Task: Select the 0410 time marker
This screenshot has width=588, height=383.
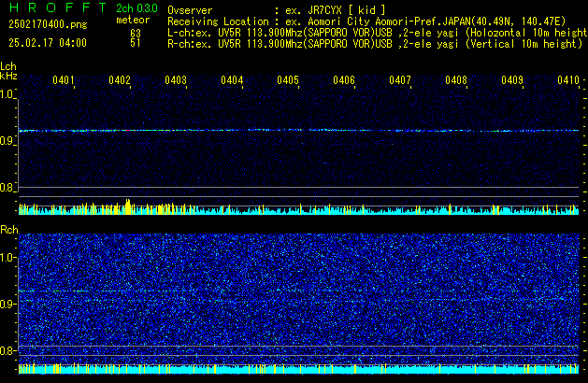Action: [568, 80]
